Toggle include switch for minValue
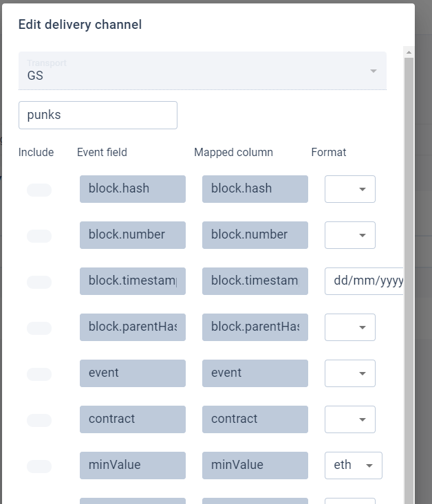The image size is (432, 504). coord(39,466)
